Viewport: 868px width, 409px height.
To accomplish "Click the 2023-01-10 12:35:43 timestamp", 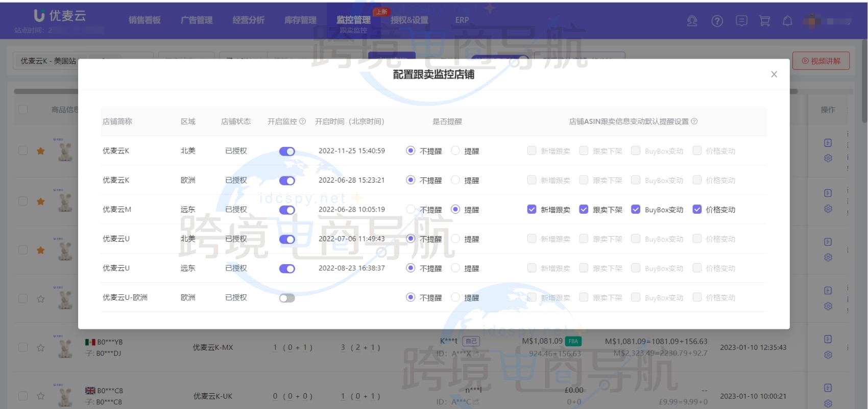I will pos(753,347).
